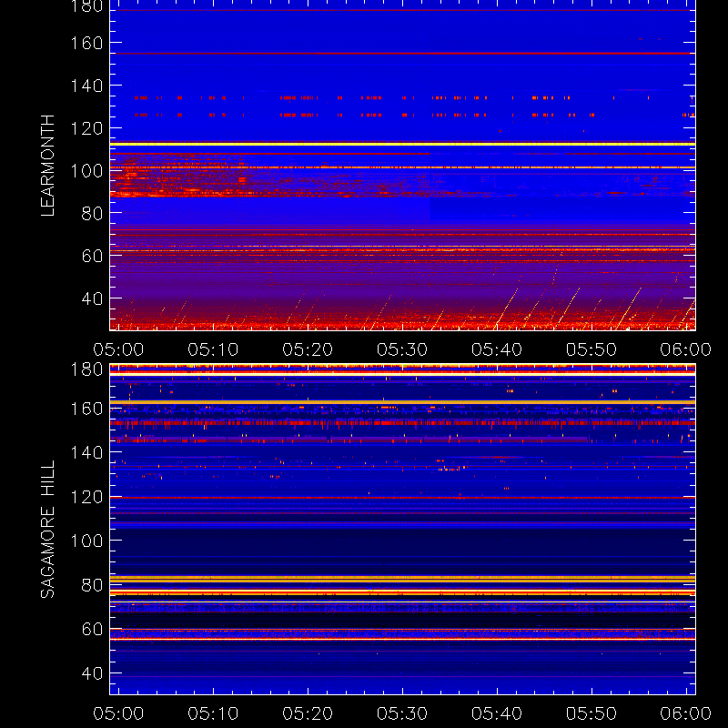This screenshot has height=728, width=728.
Task: Select the 40 frequency label on Learmonth plot
Action: [92, 298]
